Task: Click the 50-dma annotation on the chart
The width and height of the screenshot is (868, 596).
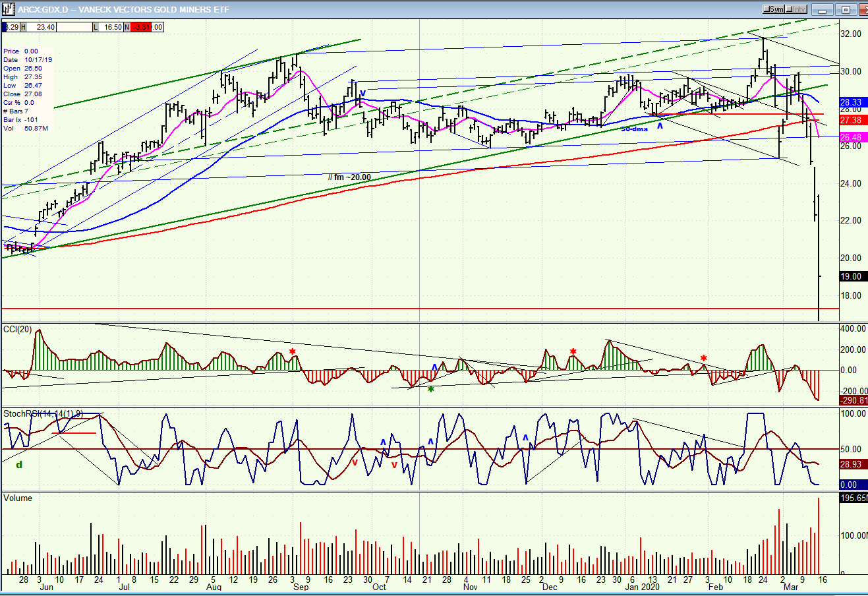Action: tap(634, 129)
